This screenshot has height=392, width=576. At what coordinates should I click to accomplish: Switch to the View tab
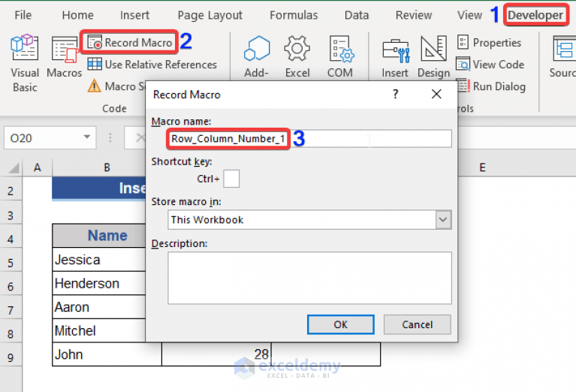(x=469, y=15)
